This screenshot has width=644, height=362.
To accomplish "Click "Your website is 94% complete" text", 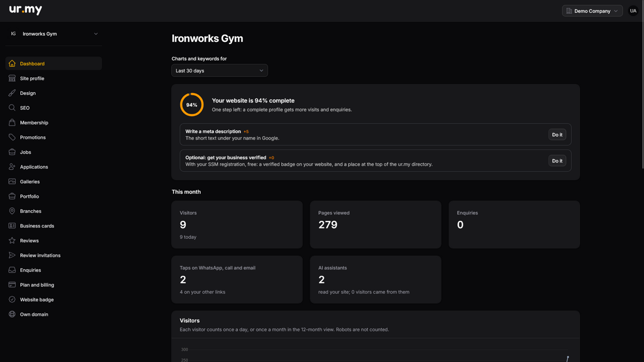I will point(253,100).
